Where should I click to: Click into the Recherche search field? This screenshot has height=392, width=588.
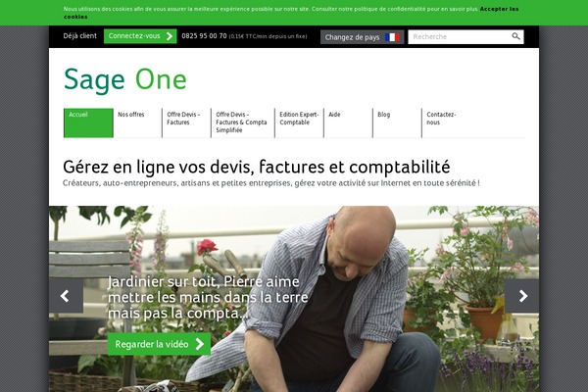pyautogui.click(x=460, y=37)
